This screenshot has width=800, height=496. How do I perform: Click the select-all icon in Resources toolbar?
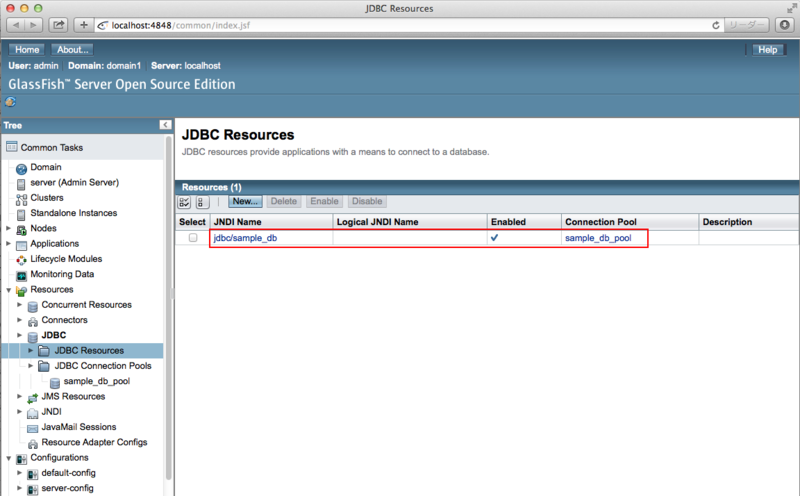pos(184,202)
